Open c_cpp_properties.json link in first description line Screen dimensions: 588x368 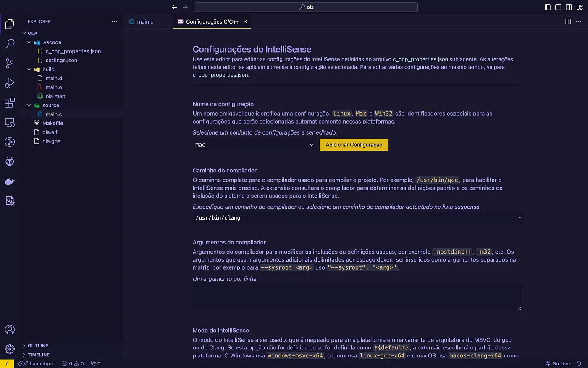(x=420, y=59)
